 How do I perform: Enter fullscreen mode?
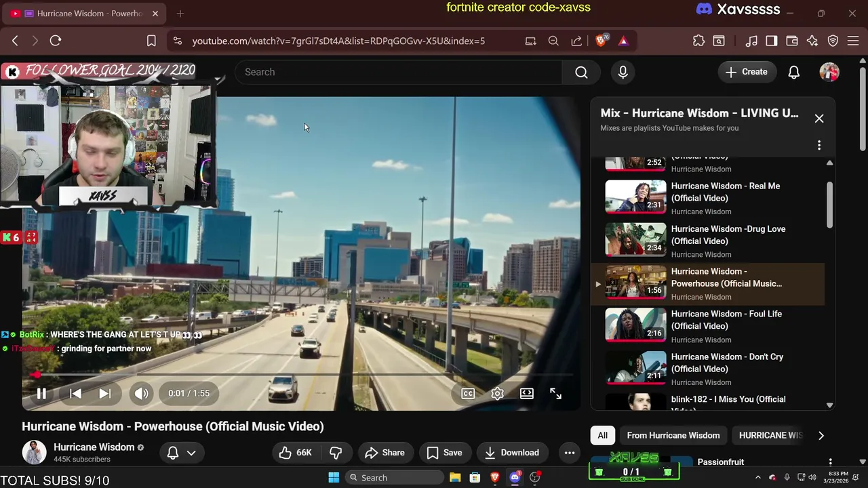click(x=555, y=393)
